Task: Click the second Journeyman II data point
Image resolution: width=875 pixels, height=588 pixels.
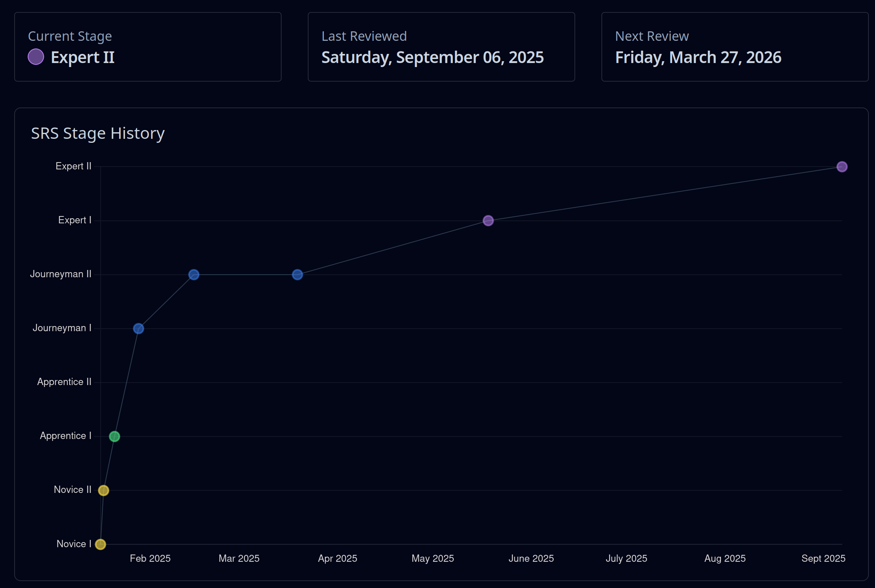Action: click(297, 275)
